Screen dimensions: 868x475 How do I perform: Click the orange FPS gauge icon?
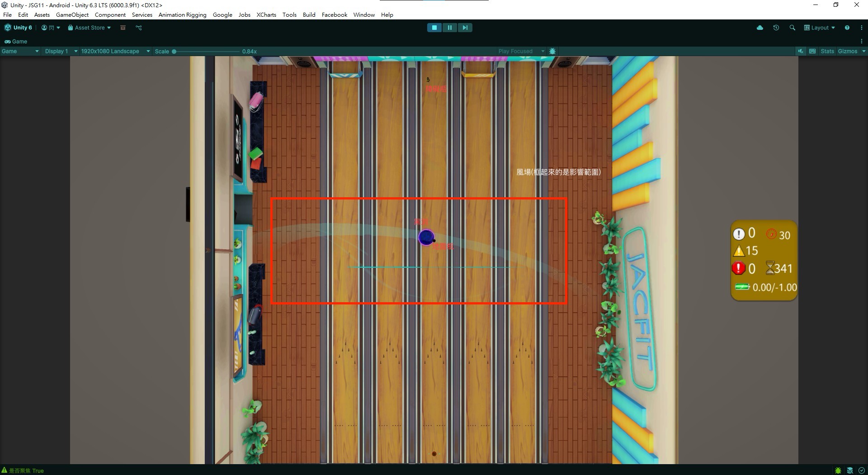tap(771, 234)
